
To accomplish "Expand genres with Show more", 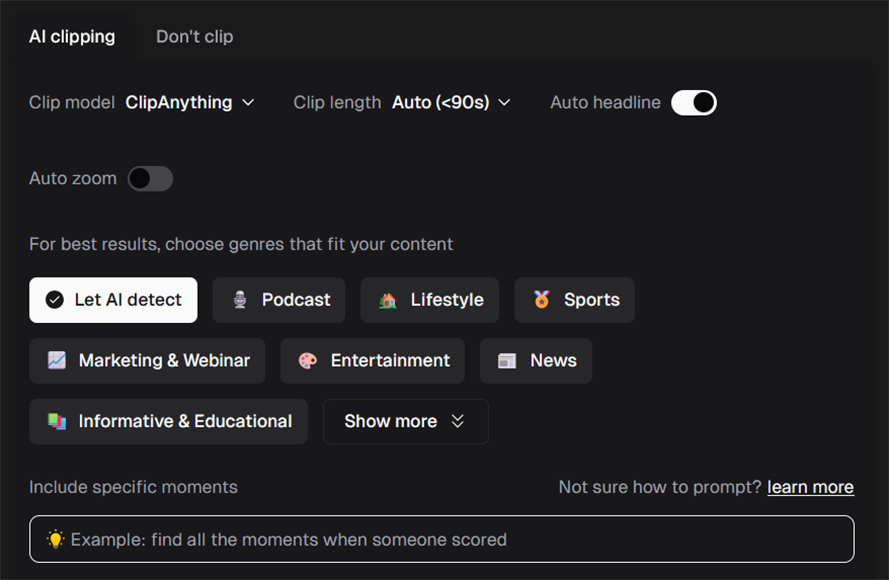I will coord(405,421).
